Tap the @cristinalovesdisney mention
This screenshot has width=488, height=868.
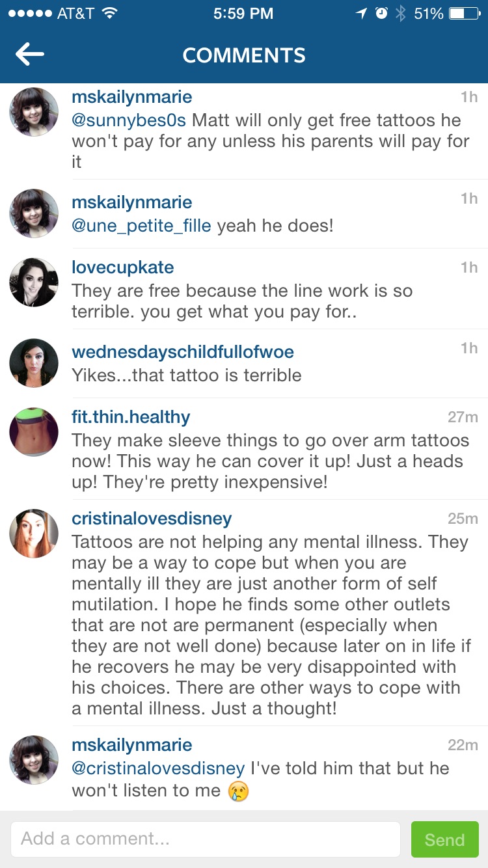[158, 768]
